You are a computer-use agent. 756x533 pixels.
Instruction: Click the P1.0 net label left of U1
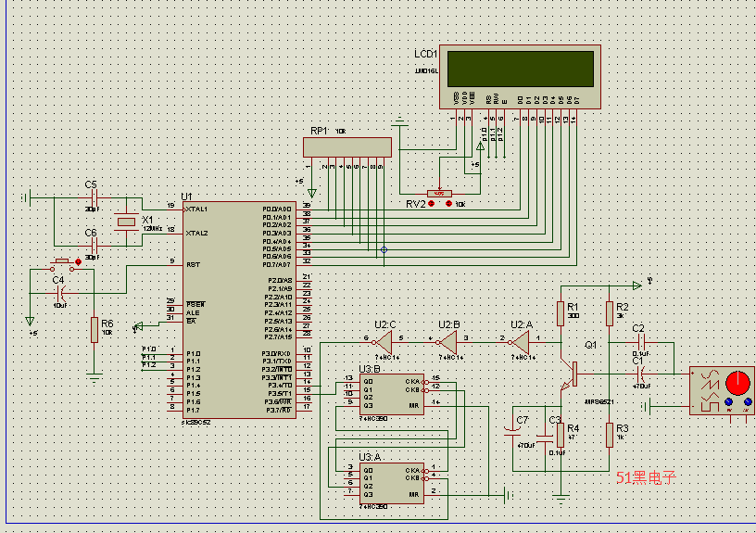149,349
